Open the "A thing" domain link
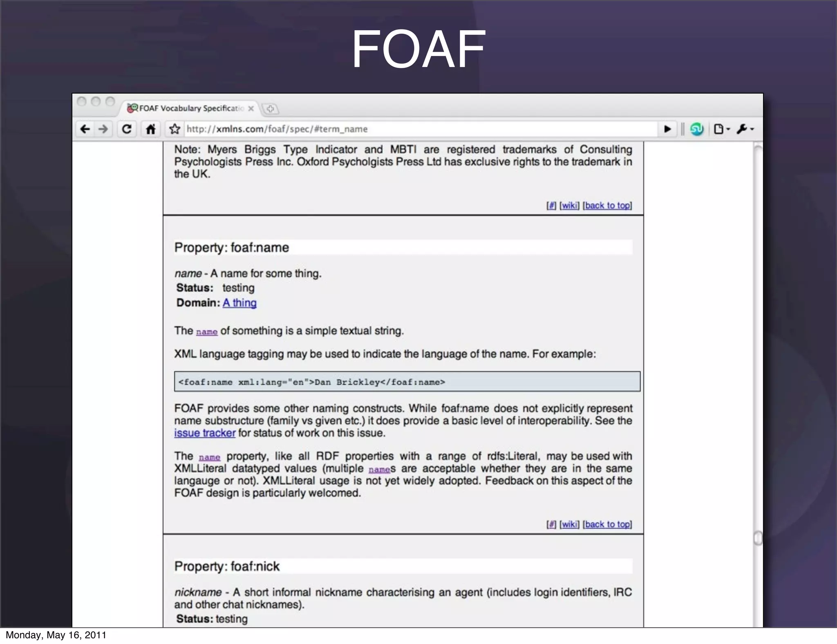 click(x=239, y=303)
